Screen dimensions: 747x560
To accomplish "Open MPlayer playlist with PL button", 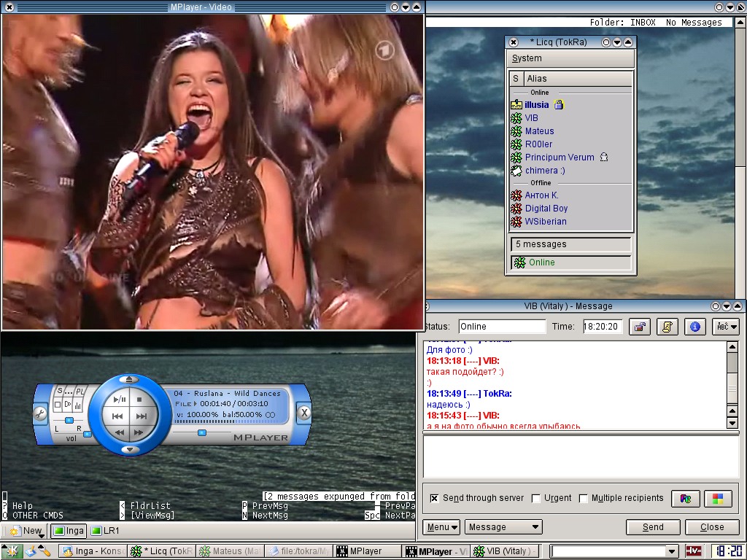I will click(80, 392).
